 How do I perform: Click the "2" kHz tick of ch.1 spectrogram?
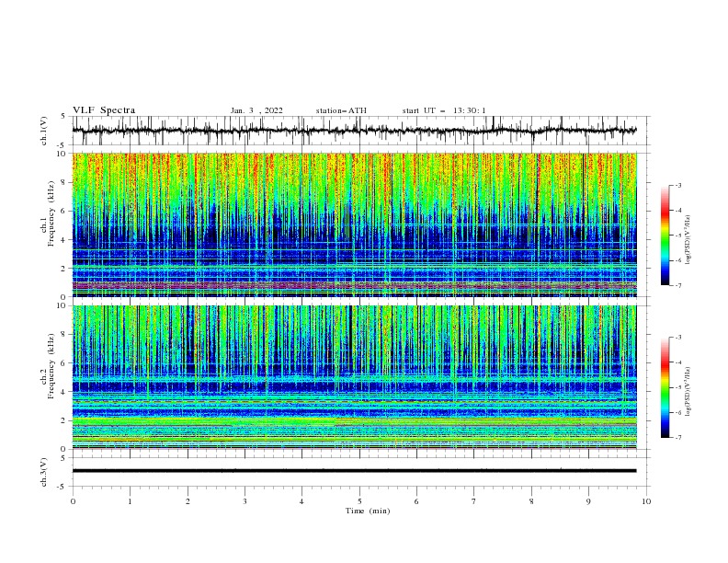(x=65, y=269)
